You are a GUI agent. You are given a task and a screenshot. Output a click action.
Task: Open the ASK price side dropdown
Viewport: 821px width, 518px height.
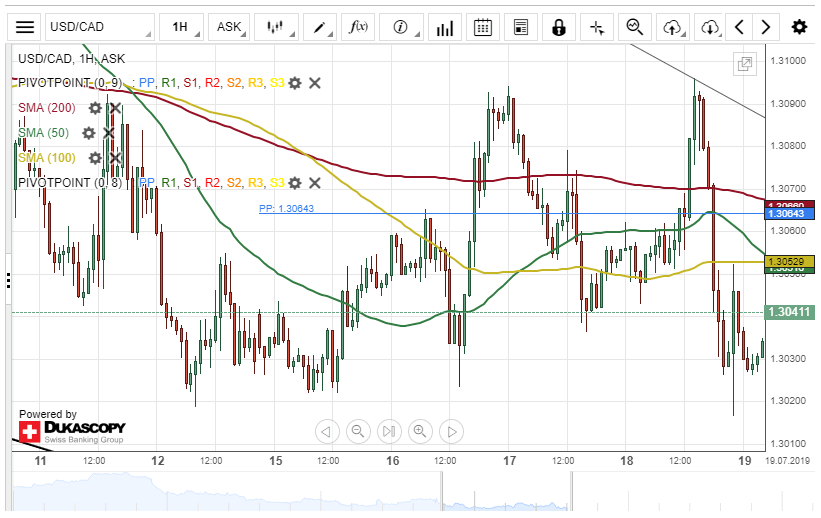[x=234, y=27]
